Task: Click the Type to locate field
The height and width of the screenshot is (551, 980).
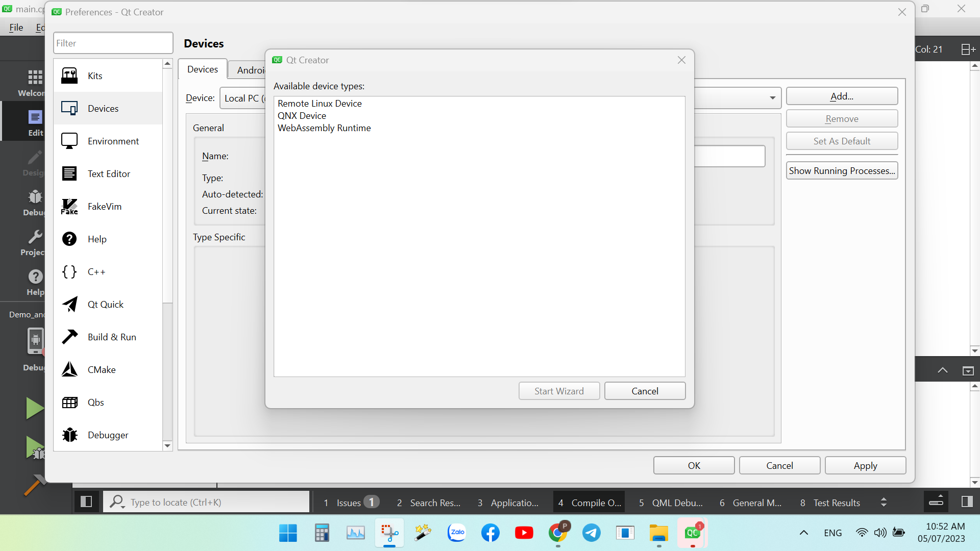Action: click(207, 502)
